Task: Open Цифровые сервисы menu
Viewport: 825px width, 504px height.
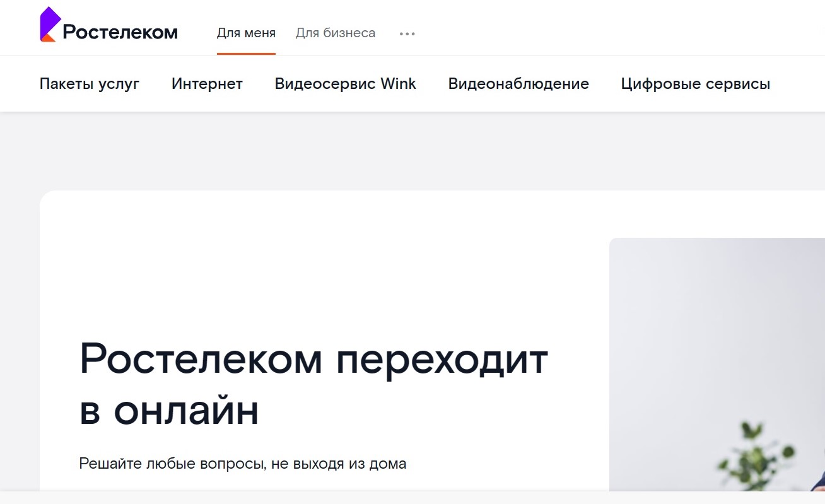Action: 696,84
